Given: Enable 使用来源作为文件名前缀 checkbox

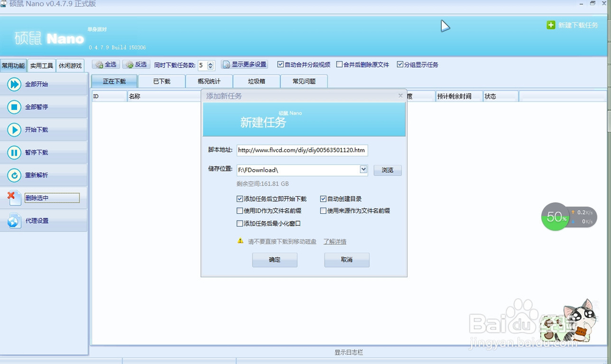Looking at the screenshot, I should 323,211.
